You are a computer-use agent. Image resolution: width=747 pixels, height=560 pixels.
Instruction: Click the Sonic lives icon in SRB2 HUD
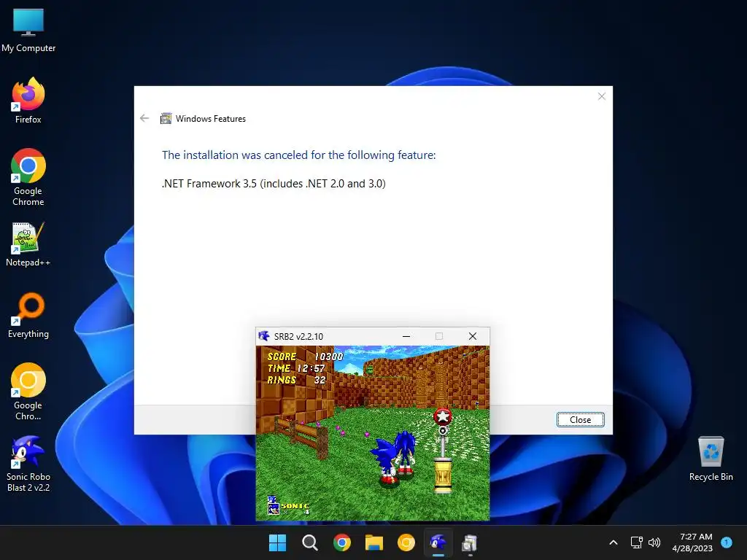coord(274,506)
